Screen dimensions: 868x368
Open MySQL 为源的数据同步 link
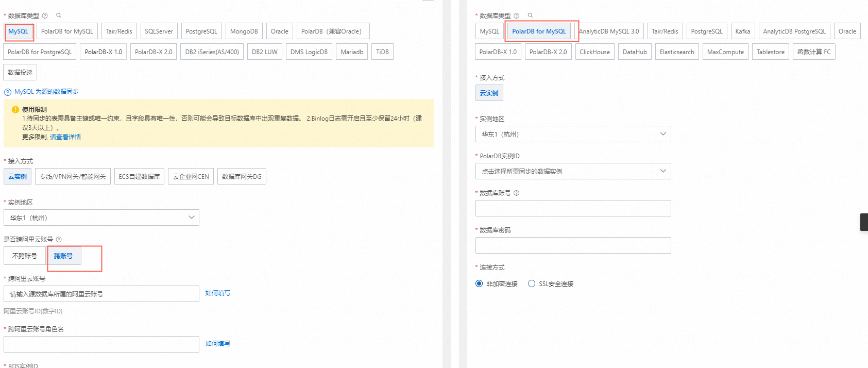[46, 92]
